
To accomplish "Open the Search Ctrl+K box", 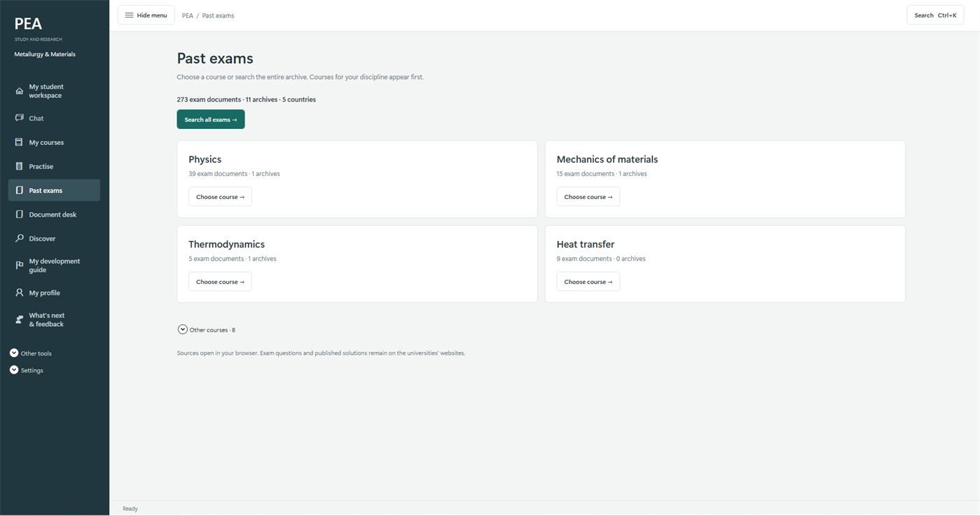I will click(x=935, y=15).
